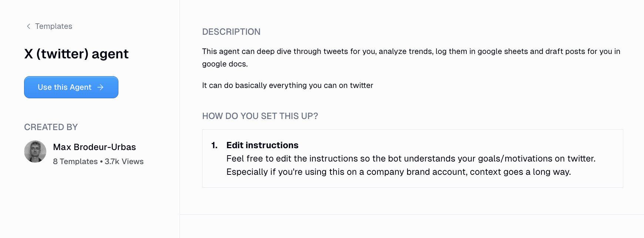Click the back chevron beside Templates
The image size is (644, 238).
coord(28,26)
